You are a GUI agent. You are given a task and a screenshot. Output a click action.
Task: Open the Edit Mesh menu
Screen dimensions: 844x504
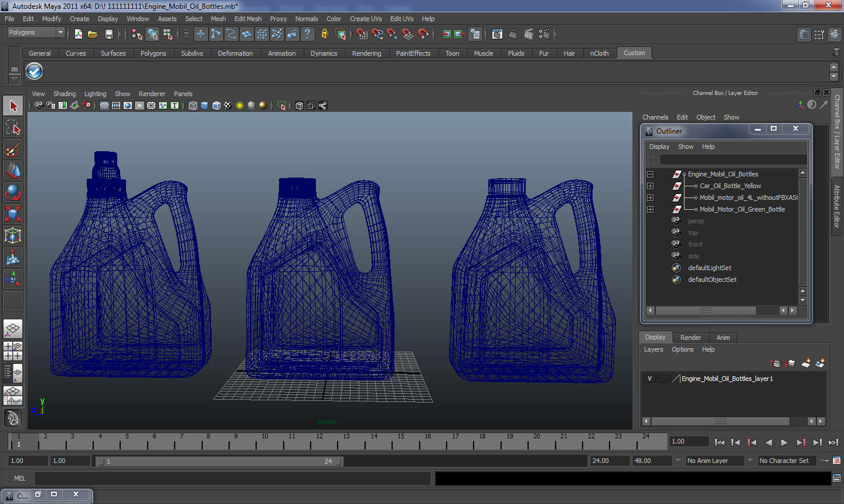pos(248,19)
